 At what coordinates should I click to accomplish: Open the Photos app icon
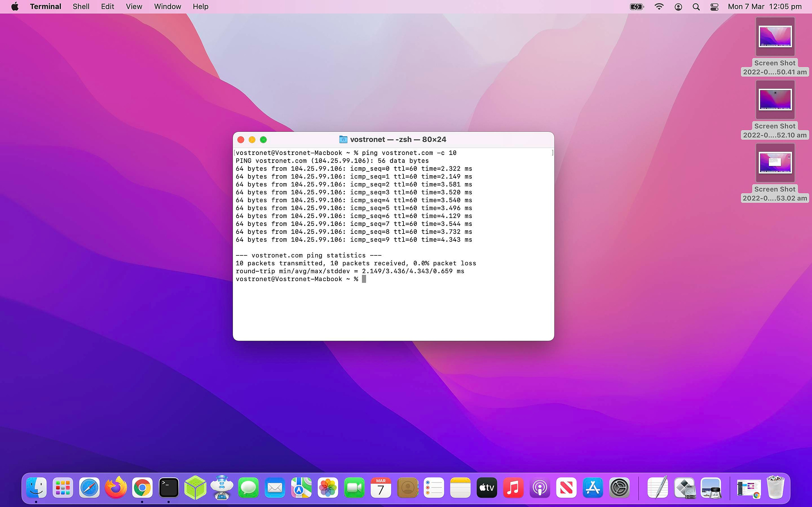(328, 488)
